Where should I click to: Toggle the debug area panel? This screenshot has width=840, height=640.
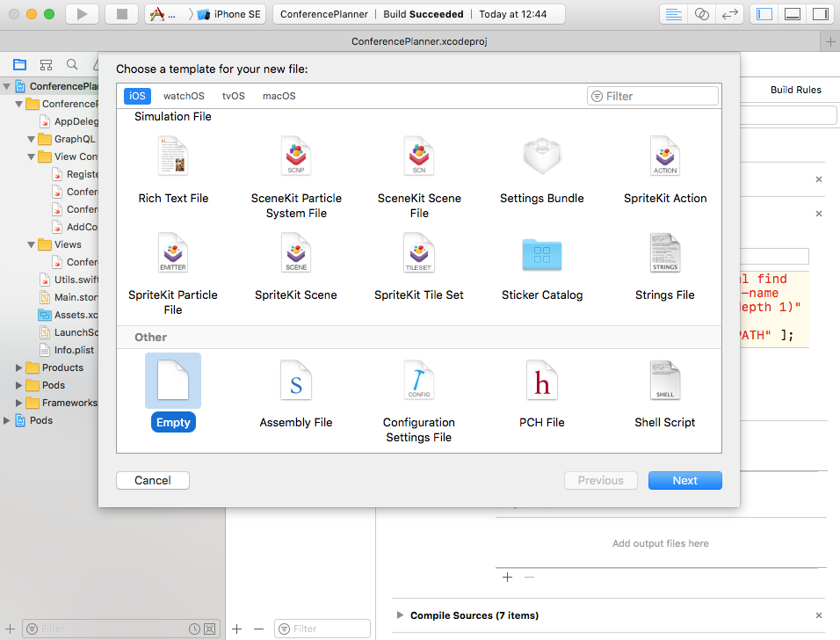click(793, 14)
